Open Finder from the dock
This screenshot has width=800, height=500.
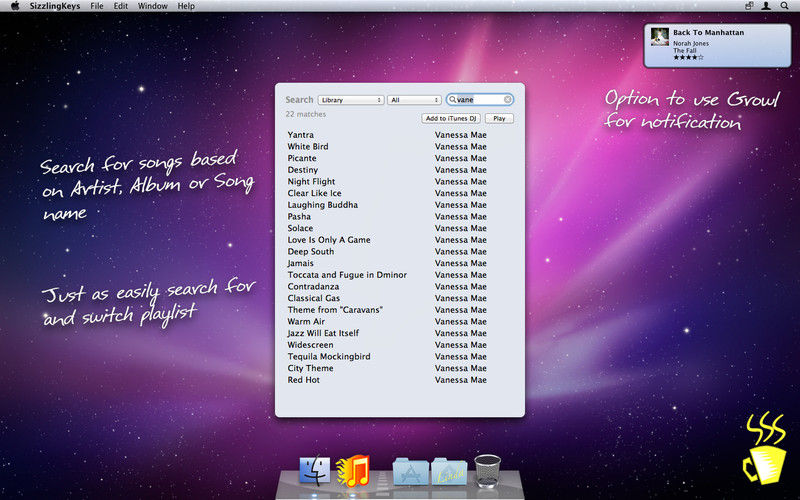[314, 470]
